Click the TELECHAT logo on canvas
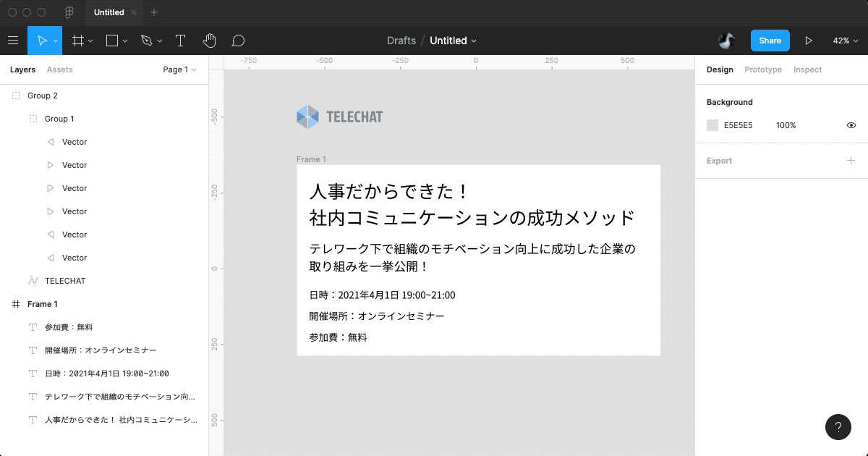 [x=339, y=117]
